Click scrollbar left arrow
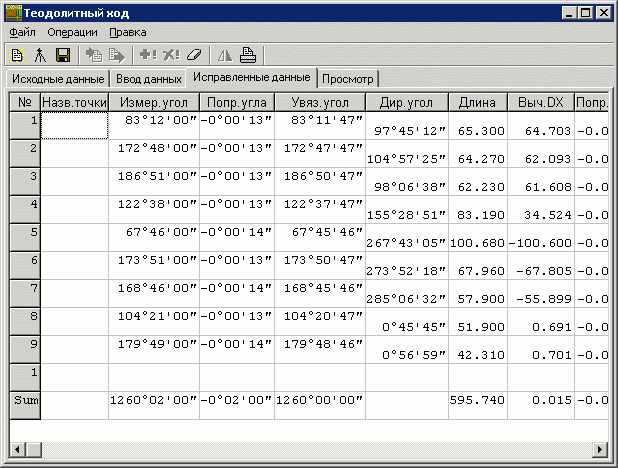The image size is (618, 468). click(x=17, y=449)
